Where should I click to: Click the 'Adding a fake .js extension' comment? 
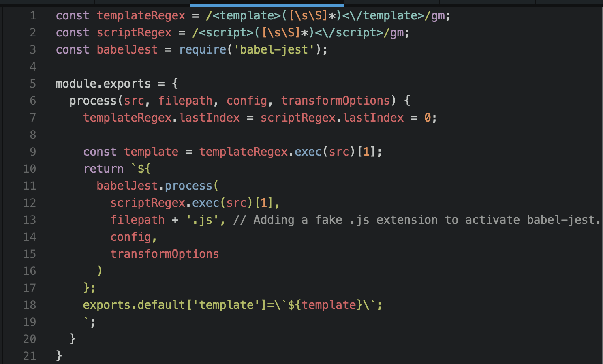[x=417, y=220]
